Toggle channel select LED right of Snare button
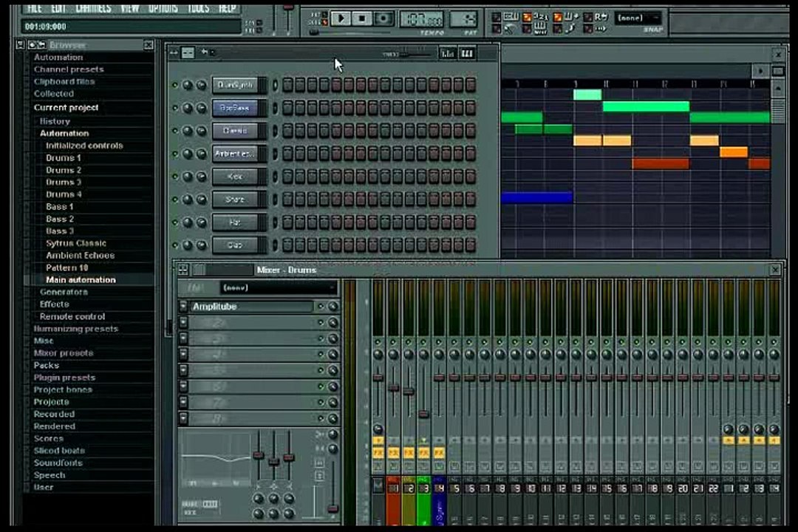Image resolution: width=798 pixels, height=532 pixels. 276,199
